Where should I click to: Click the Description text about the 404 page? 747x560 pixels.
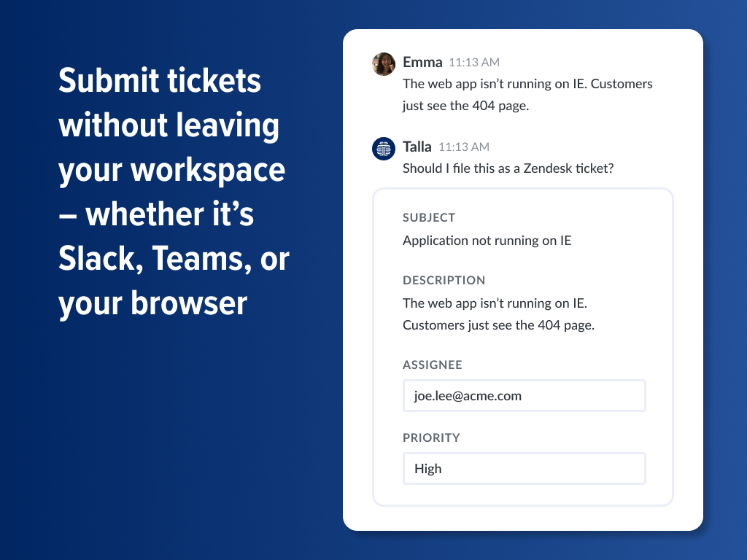point(498,314)
